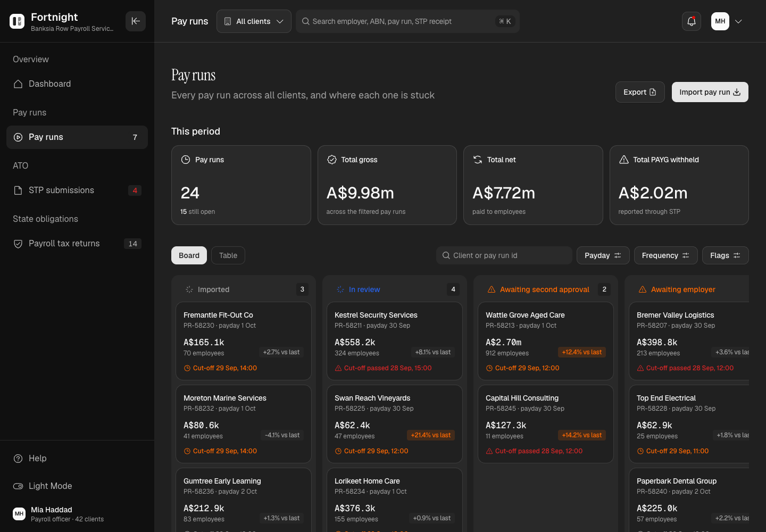Click MH avatar in top bar

[x=720, y=21]
